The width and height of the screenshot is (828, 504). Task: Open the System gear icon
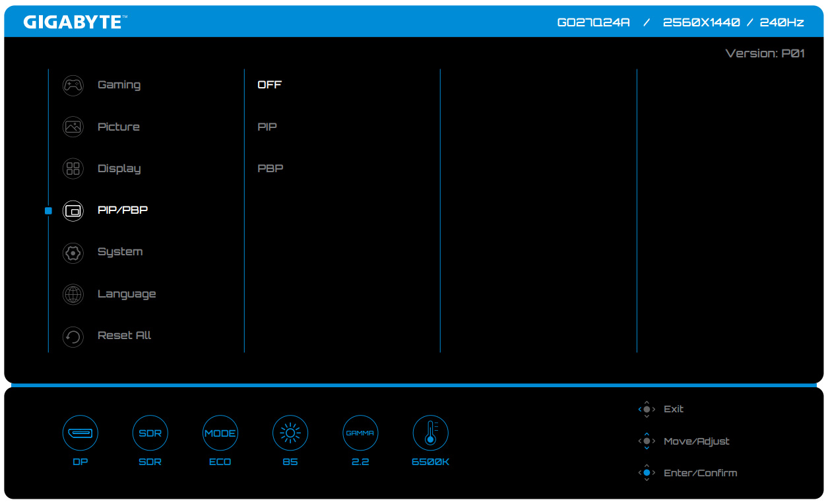(73, 252)
